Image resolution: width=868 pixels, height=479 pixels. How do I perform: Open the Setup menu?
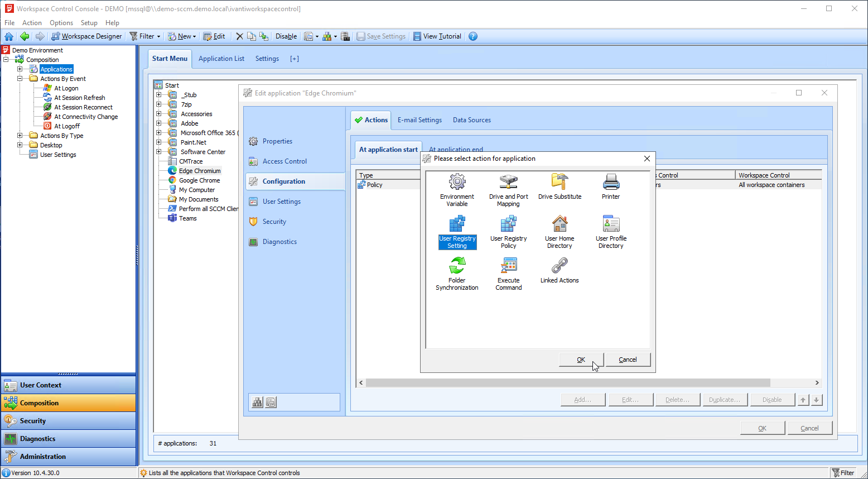pyautogui.click(x=89, y=23)
